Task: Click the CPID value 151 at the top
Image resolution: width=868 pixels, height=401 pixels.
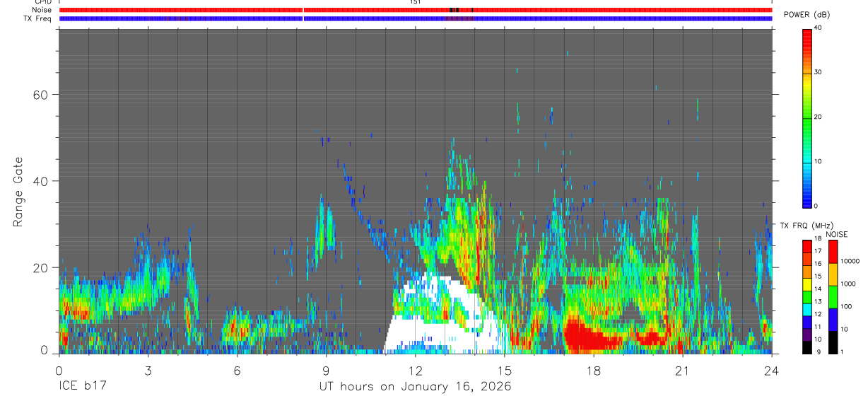Action: click(415, 2)
